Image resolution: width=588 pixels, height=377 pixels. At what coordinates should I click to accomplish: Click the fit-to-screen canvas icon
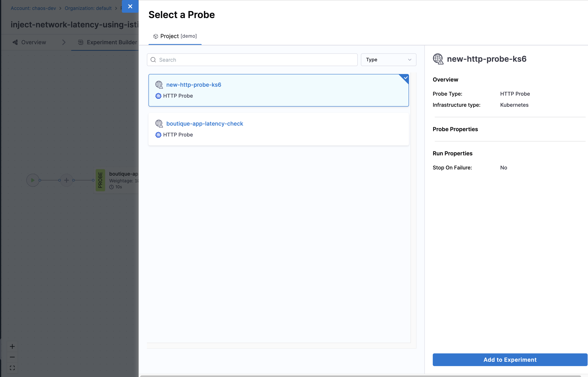pyautogui.click(x=12, y=368)
